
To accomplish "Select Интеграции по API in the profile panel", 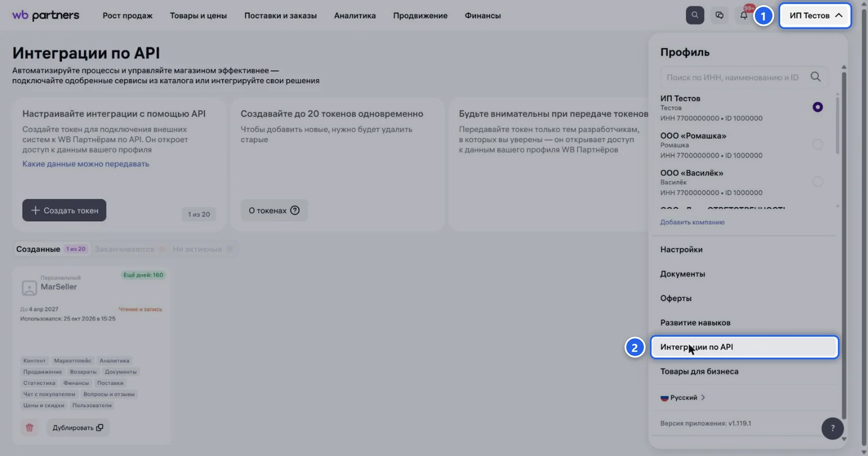I will point(745,347).
